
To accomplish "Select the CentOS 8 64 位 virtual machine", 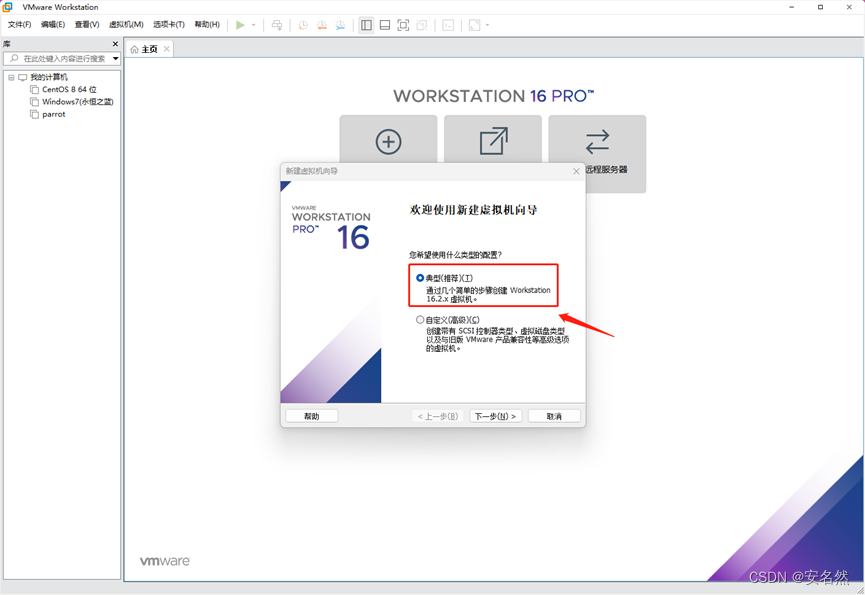I will click(x=70, y=89).
